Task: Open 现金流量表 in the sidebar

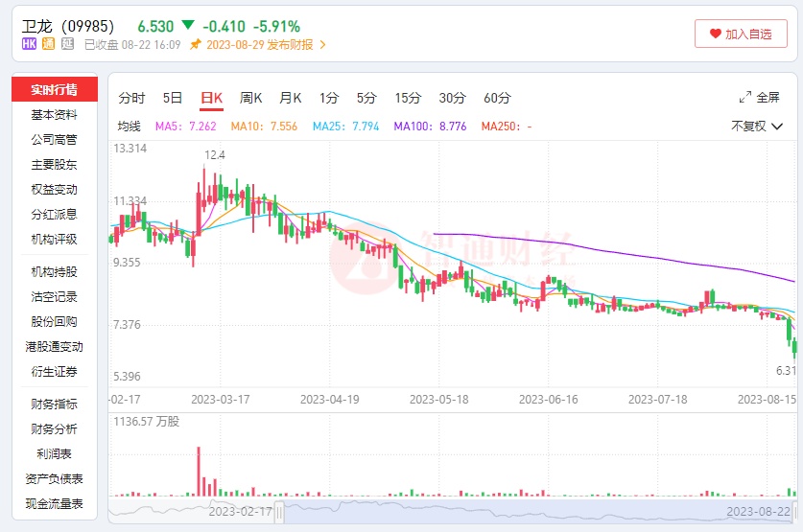Action: coord(55,503)
